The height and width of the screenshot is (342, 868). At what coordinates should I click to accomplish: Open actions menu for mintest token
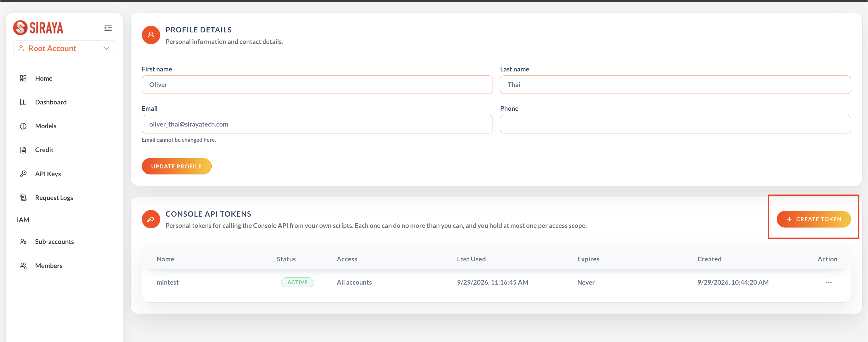(x=829, y=282)
